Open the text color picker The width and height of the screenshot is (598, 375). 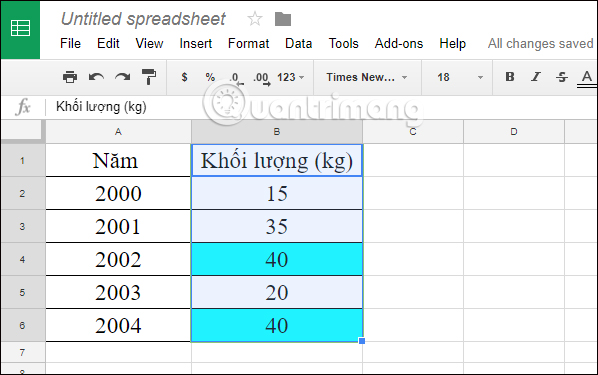coord(587,78)
